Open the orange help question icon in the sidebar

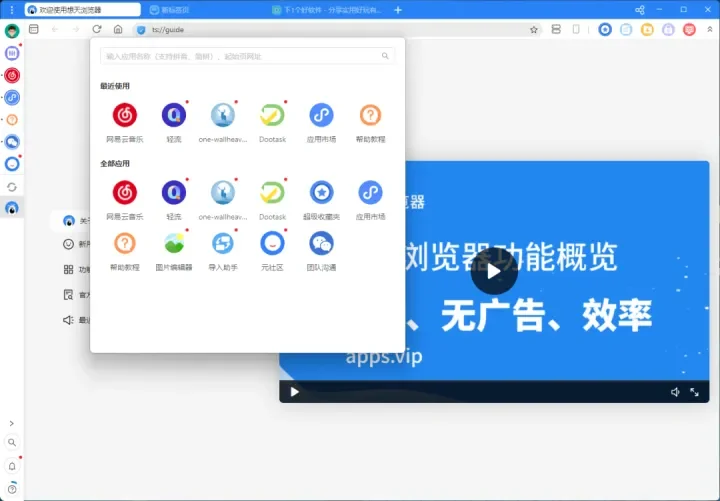(x=12, y=120)
